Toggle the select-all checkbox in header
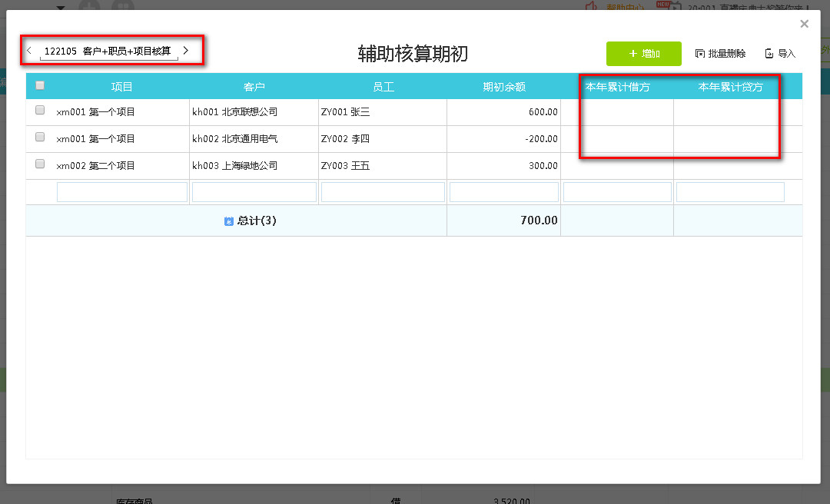This screenshot has width=830, height=504. (40, 86)
